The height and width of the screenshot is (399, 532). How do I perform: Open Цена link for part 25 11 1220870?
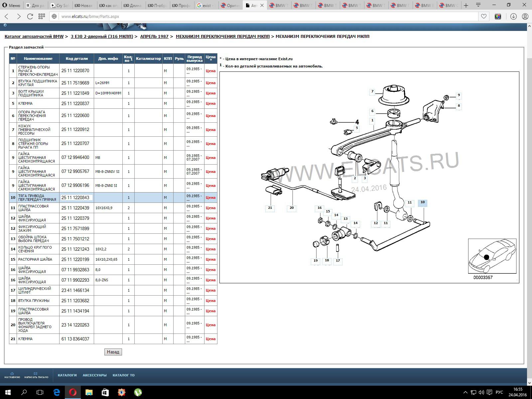pyautogui.click(x=210, y=71)
